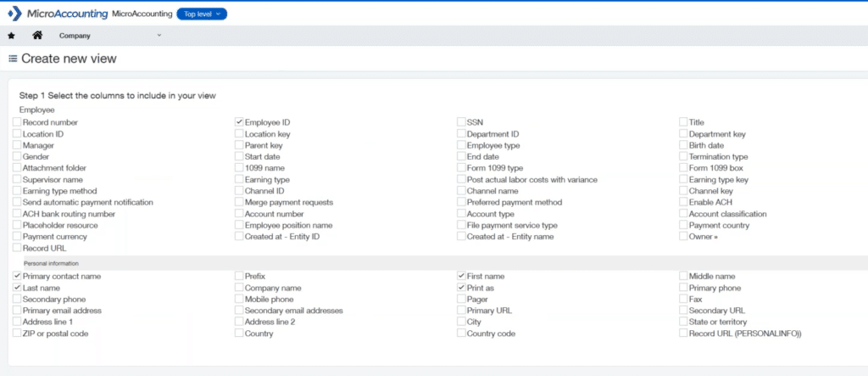Enable the Mobile phone column
Image resolution: width=868 pixels, height=376 pixels.
coord(239,300)
